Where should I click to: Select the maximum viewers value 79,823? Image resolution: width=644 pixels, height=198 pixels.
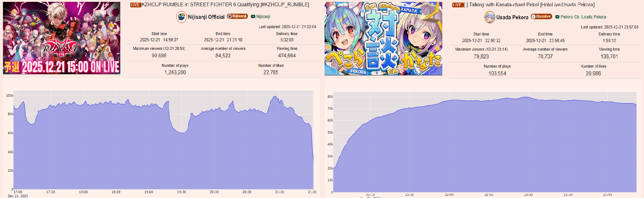tap(481, 57)
